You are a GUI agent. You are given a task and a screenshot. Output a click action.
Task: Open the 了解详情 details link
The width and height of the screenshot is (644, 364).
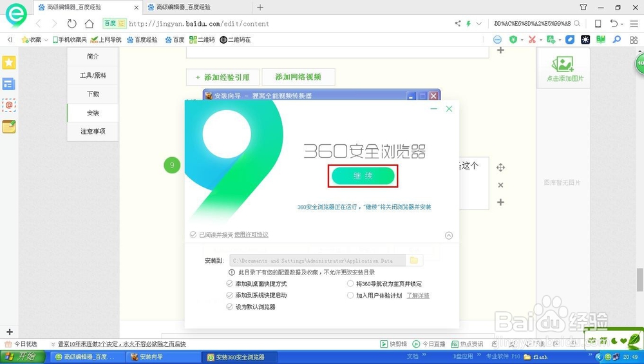tap(418, 296)
